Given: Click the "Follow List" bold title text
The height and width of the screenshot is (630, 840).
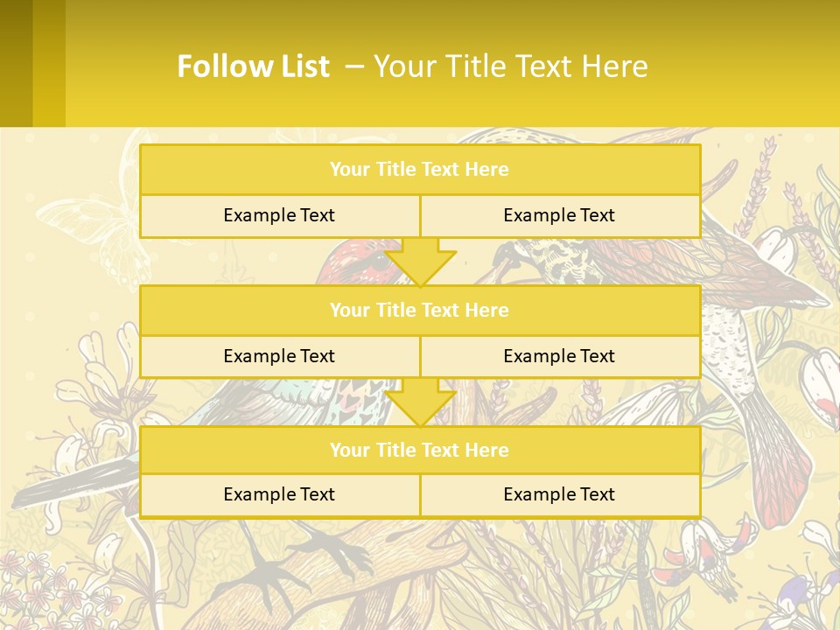Looking at the screenshot, I should click(x=253, y=66).
